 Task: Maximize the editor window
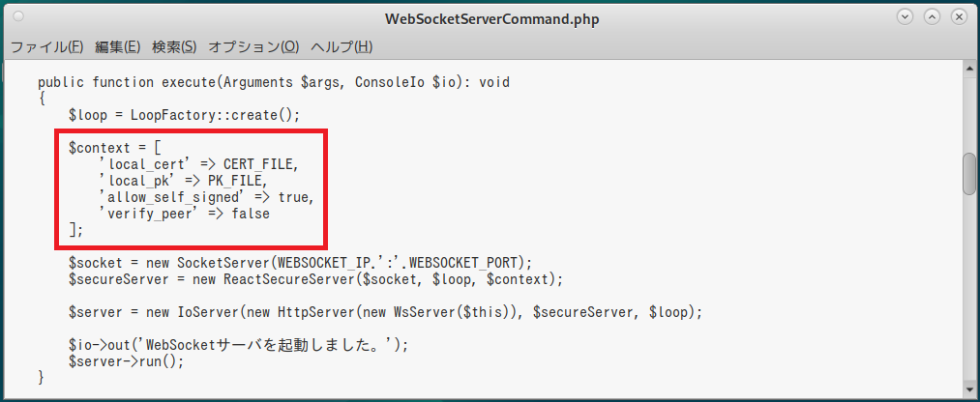(x=932, y=16)
